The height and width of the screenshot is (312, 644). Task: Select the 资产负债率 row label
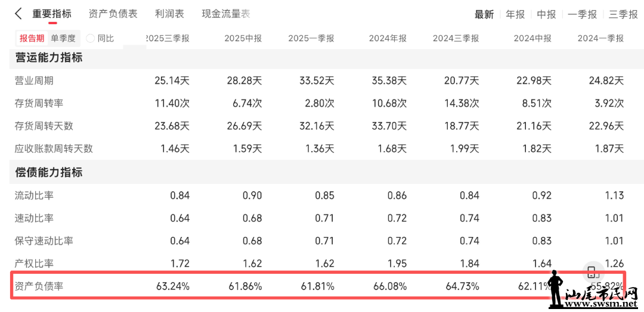[39, 286]
